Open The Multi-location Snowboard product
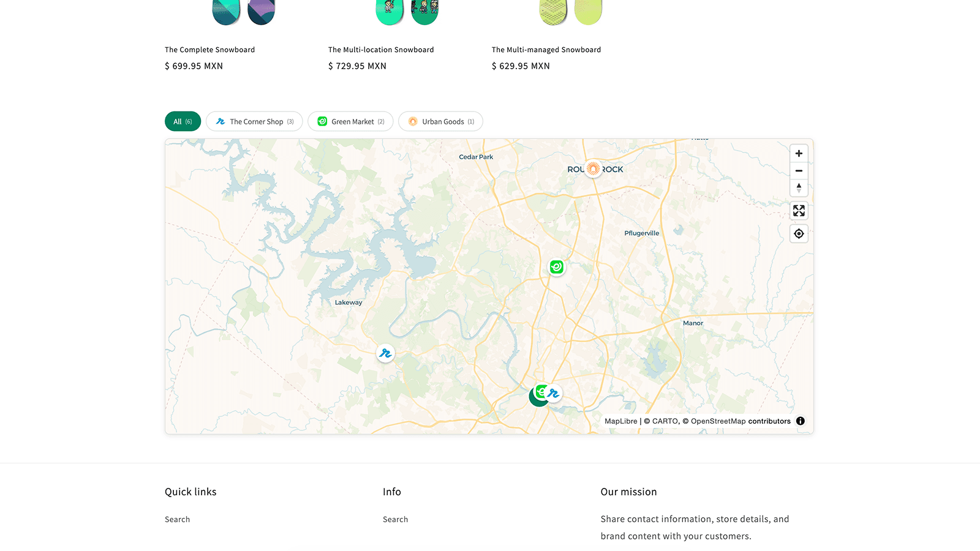This screenshot has height=551, width=980. coord(381,50)
